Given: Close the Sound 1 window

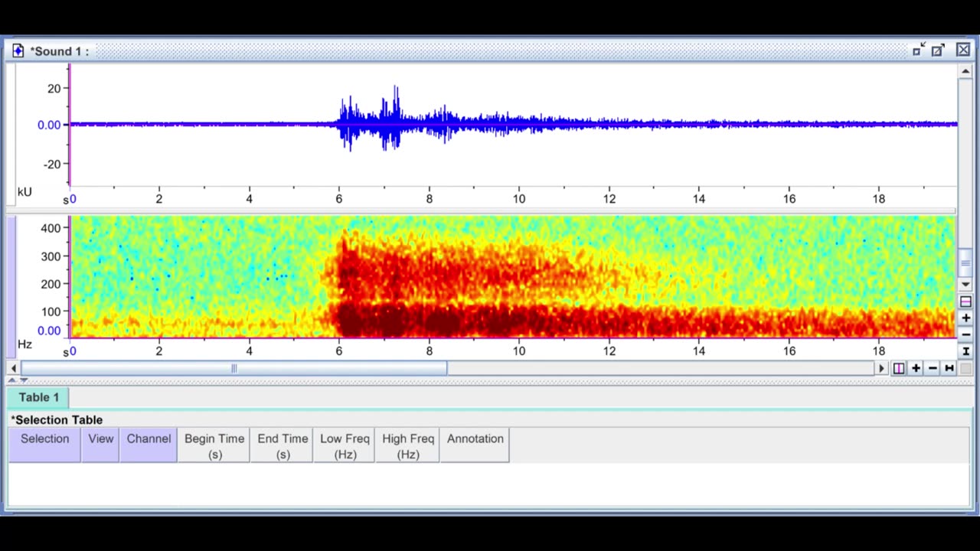Looking at the screenshot, I should click(963, 51).
